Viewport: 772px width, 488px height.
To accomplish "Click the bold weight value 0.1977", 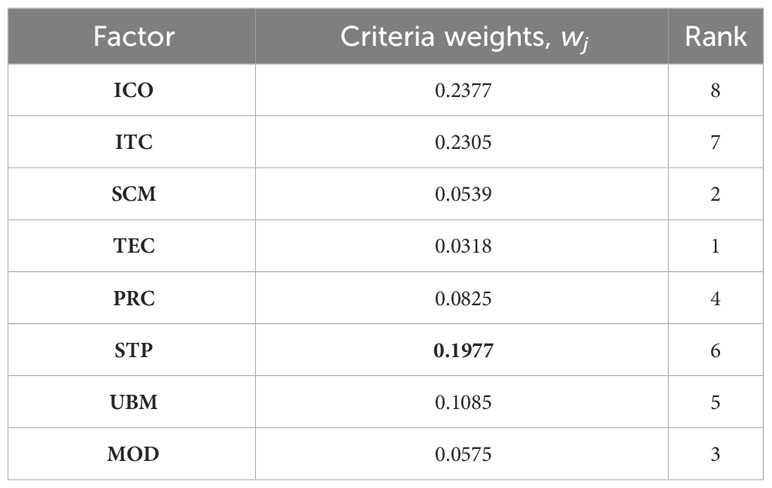I will coord(463,350).
